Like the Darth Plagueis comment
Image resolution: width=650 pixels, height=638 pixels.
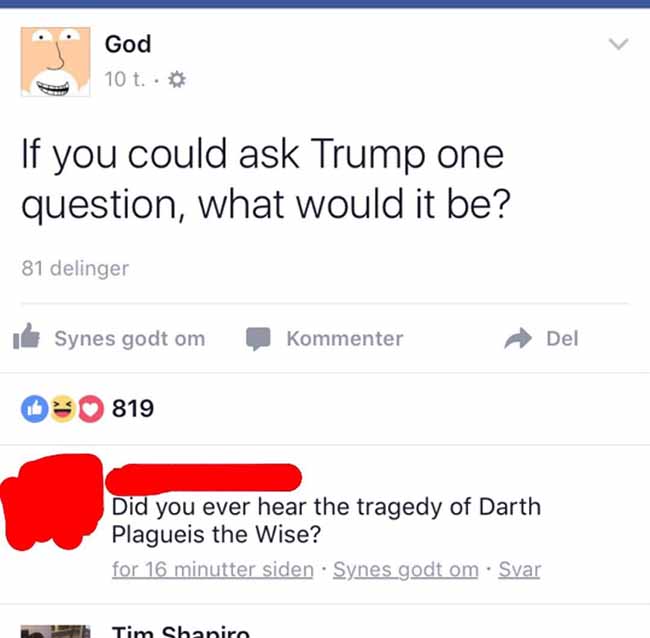406,570
